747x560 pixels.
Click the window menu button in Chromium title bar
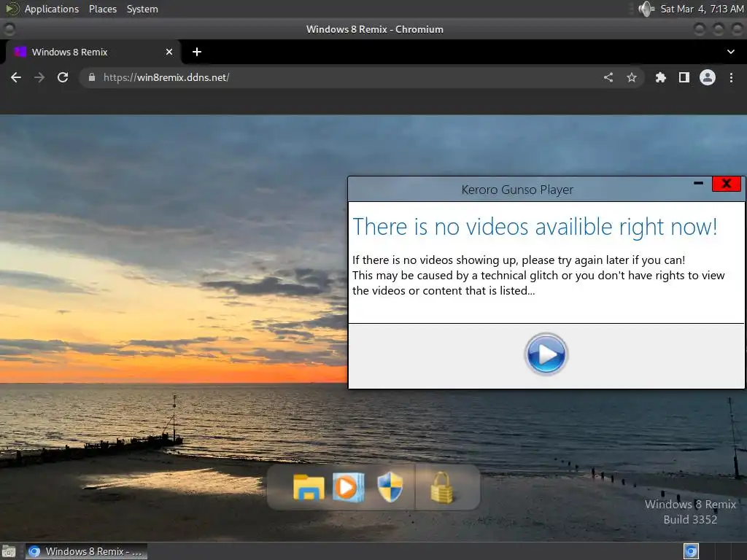pyautogui.click(x=9, y=29)
